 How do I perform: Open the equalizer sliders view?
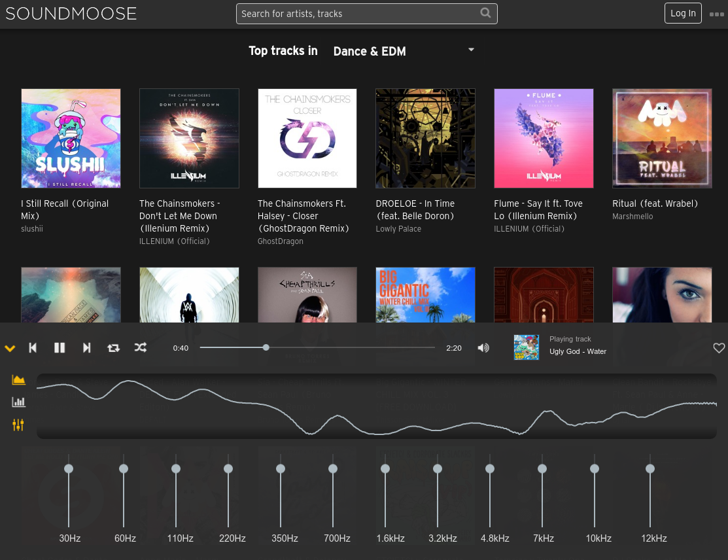point(18,425)
